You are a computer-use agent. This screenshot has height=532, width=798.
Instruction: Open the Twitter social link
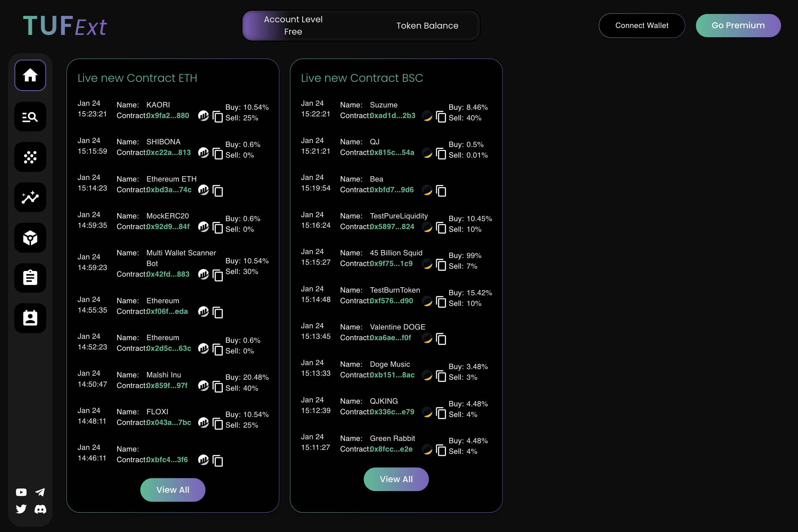[21, 509]
